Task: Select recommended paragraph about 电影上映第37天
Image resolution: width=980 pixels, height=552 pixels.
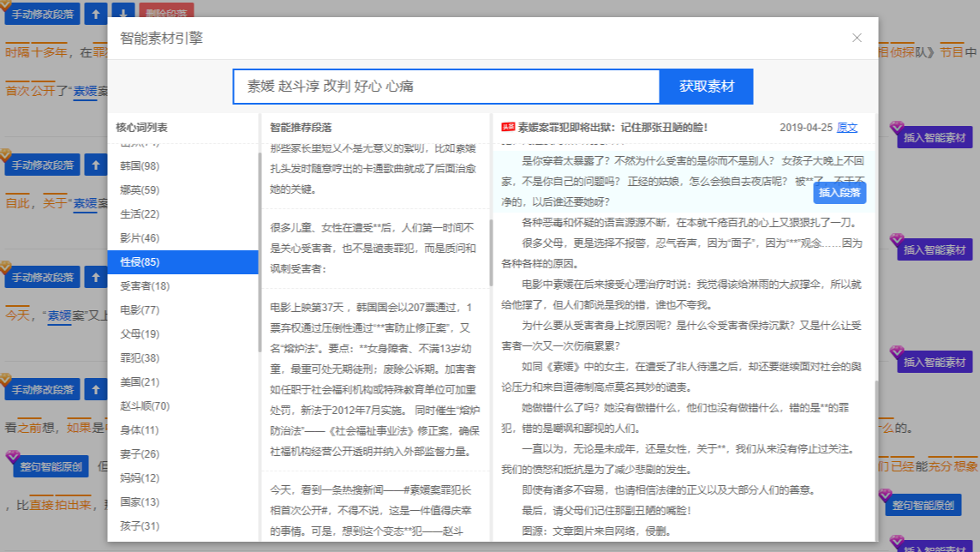Action: click(374, 380)
